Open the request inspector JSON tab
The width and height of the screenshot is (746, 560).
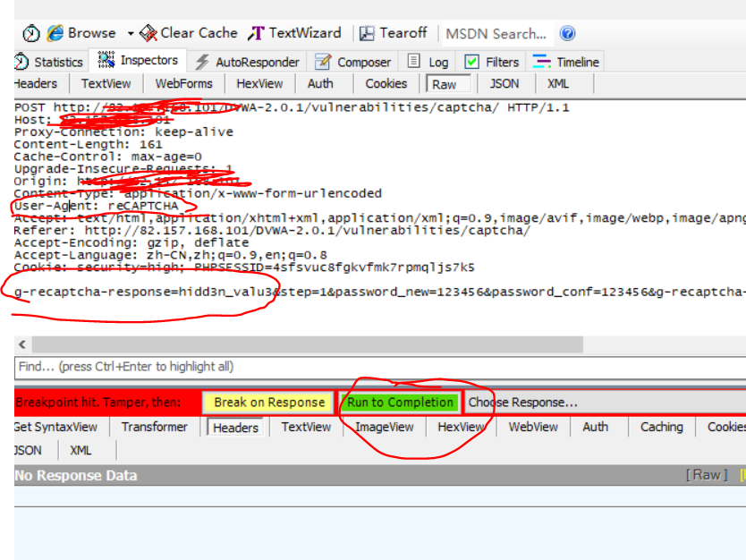pos(504,84)
